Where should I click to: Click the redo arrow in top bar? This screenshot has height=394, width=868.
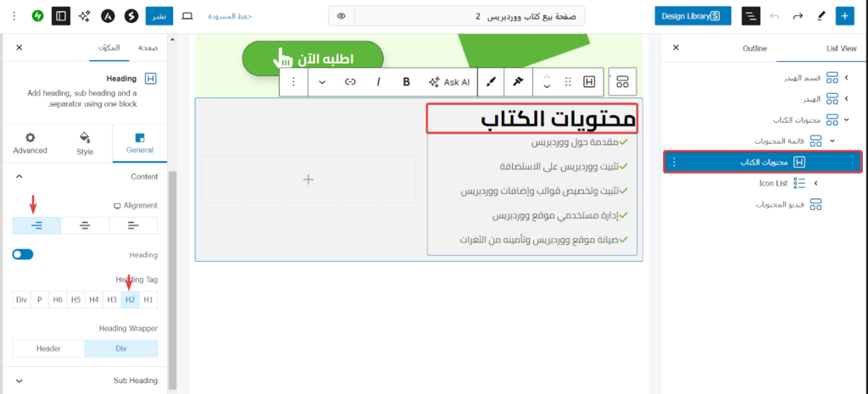(x=798, y=16)
